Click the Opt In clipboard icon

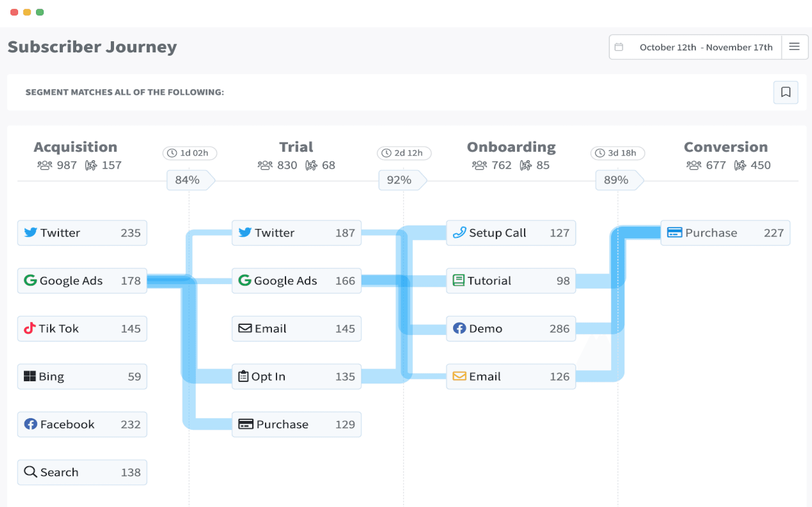click(x=243, y=376)
